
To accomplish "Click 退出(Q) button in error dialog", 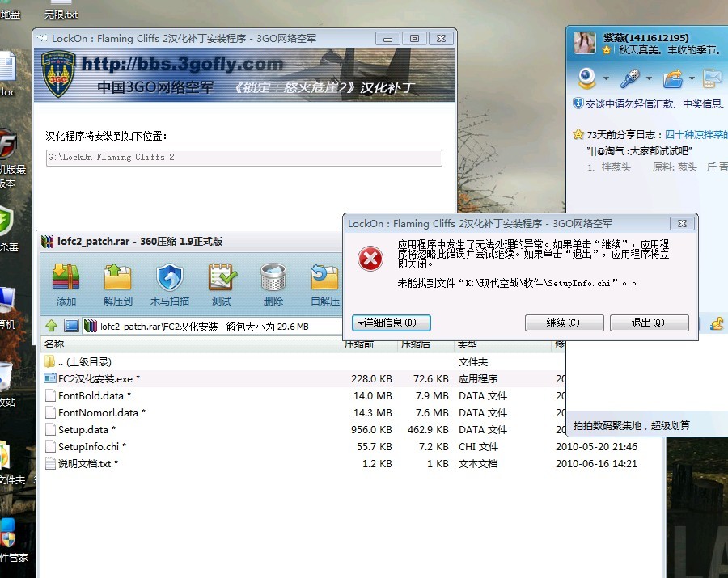I will (x=649, y=323).
